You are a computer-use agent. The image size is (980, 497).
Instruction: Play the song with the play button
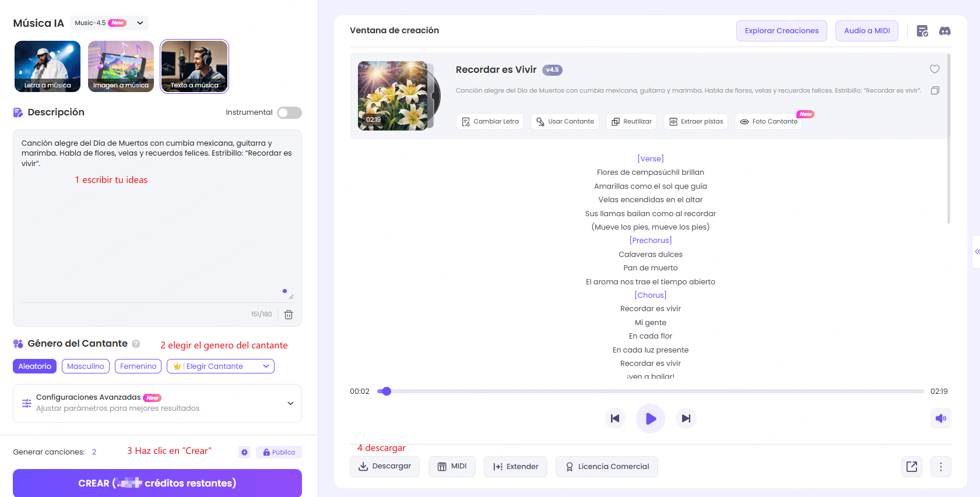point(651,418)
